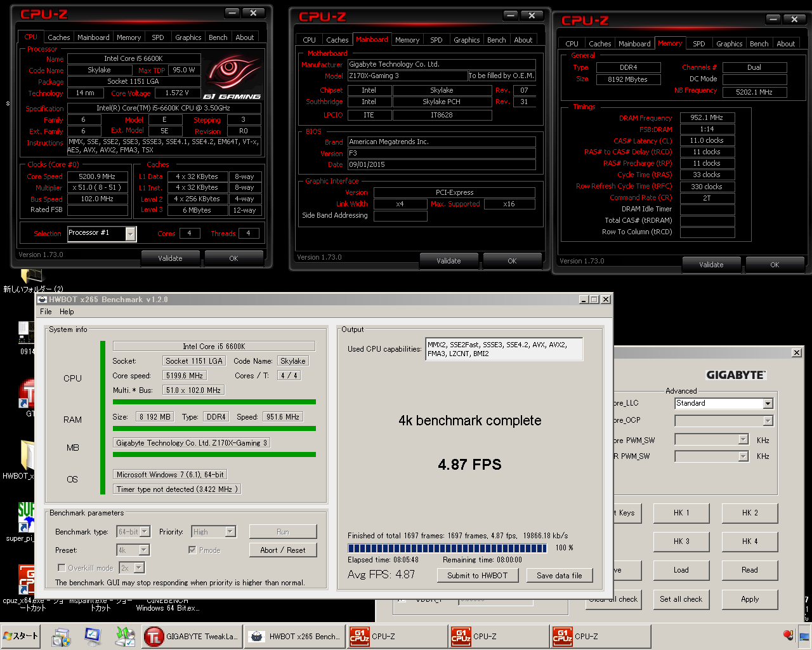Open the Overkill 2x multiplier dropdown
The width and height of the screenshot is (812, 650).
click(x=140, y=567)
